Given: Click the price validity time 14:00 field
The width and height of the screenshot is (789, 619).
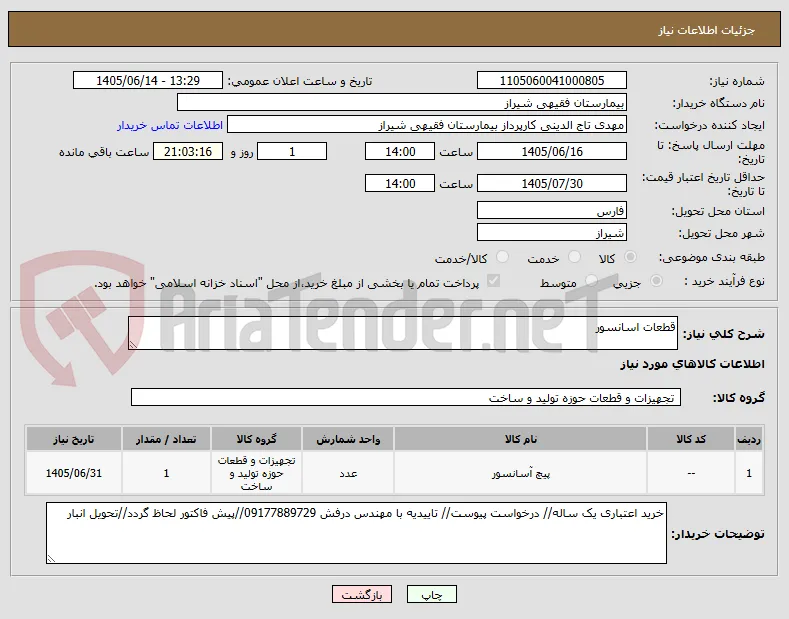Looking at the screenshot, I should point(400,184).
